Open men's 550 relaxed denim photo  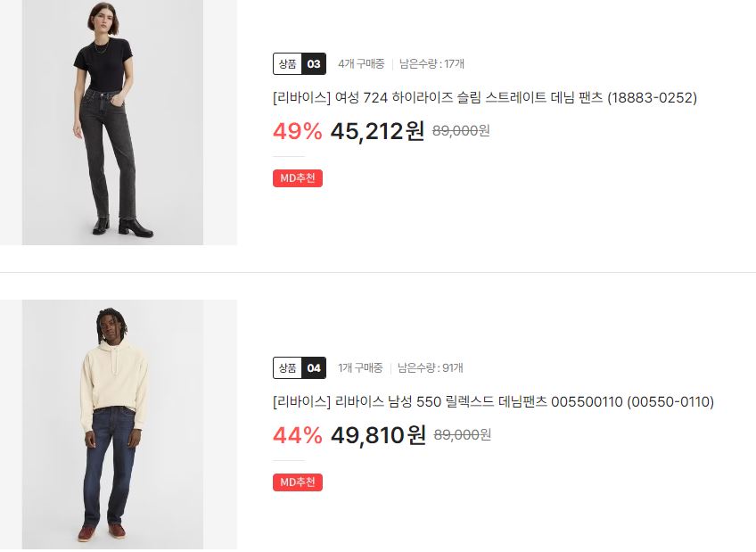(118, 424)
